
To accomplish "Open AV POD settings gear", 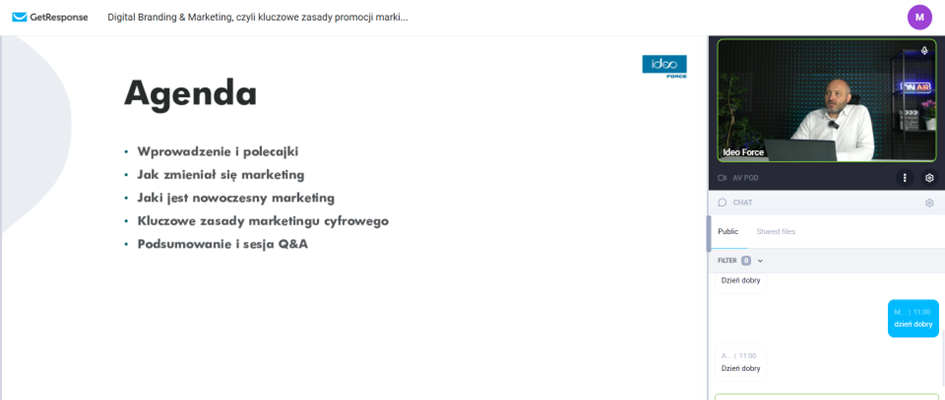I will tap(929, 178).
